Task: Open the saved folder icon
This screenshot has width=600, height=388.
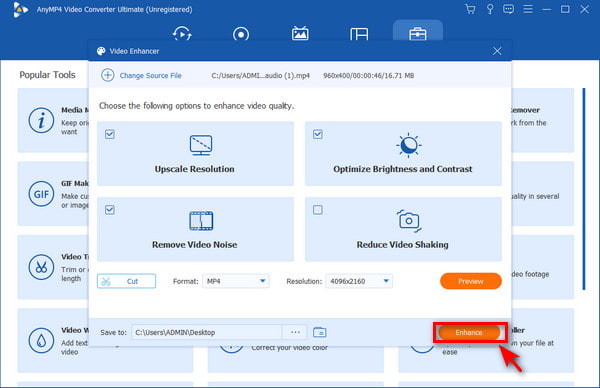Action: 320,332
